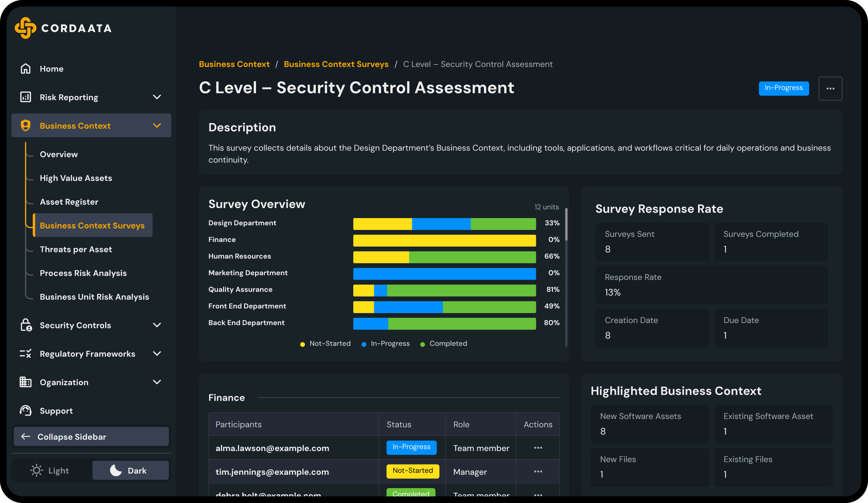Image resolution: width=868 pixels, height=503 pixels.
Task: Click the In-Progress status button
Action: point(784,88)
